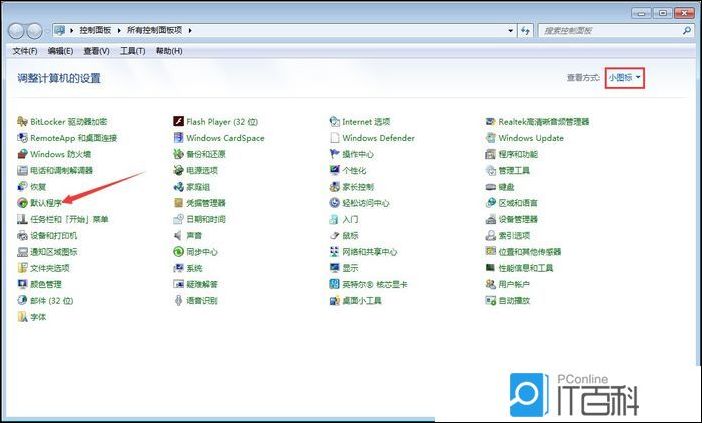This screenshot has height=423, width=702.
Task: Open the 桌面小工具 link
Action: tap(362, 300)
